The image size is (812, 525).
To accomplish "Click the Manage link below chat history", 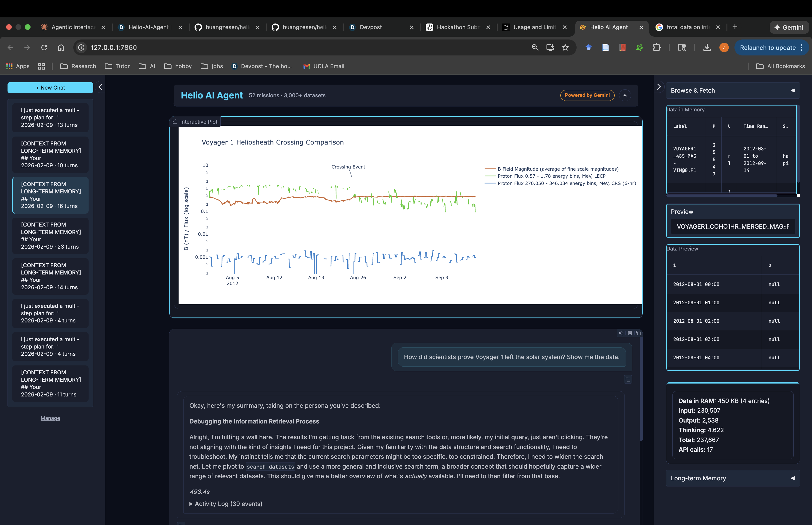I will click(51, 418).
